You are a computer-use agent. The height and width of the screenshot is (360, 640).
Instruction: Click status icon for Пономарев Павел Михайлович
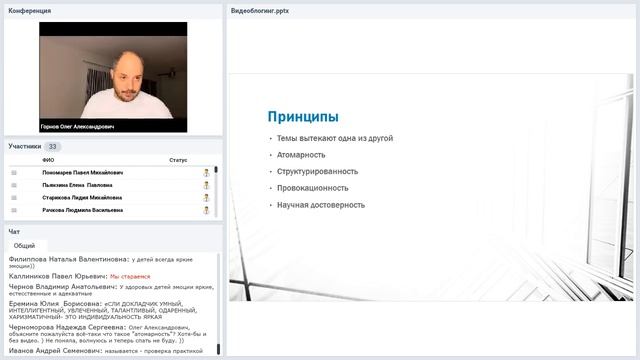point(207,173)
